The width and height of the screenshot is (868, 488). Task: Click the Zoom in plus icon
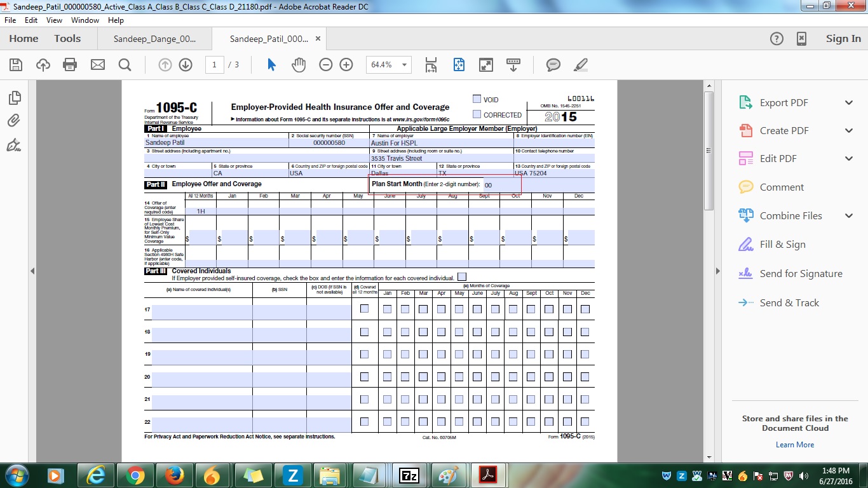point(346,65)
